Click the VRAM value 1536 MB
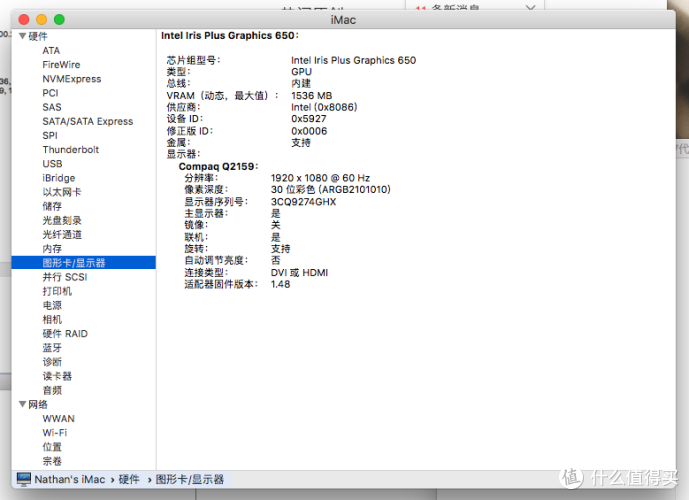 [x=312, y=95]
